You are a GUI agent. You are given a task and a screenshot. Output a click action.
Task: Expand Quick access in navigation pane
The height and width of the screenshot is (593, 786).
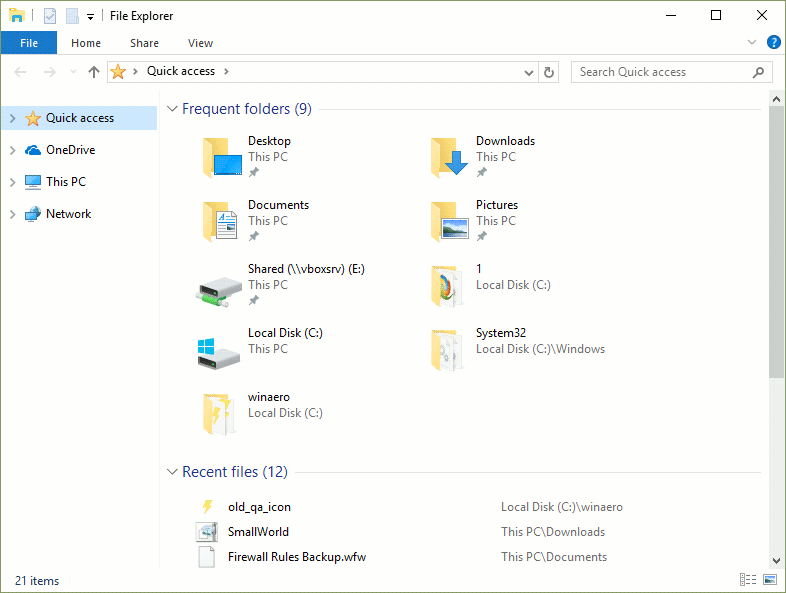click(x=13, y=118)
